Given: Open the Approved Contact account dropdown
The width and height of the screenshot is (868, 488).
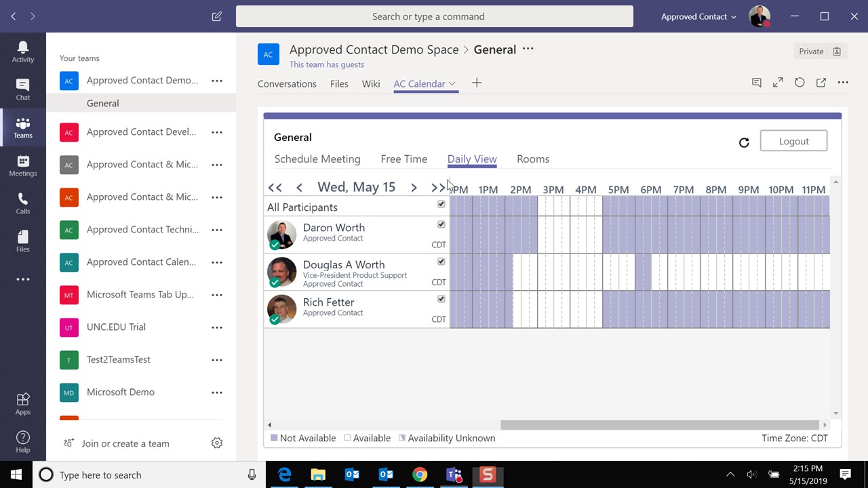Looking at the screenshot, I should coord(698,16).
